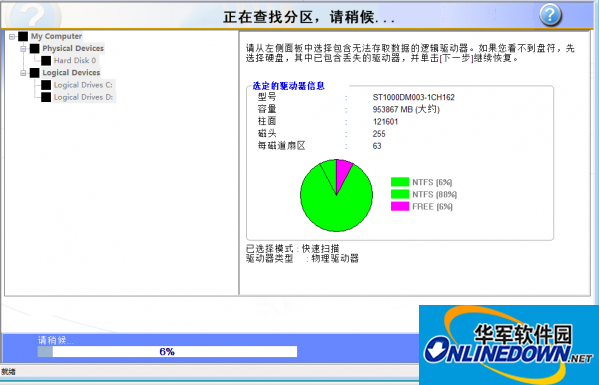599x385 pixels.
Task: Click the 请稍候... label above the progress bar
Action: click(x=56, y=340)
